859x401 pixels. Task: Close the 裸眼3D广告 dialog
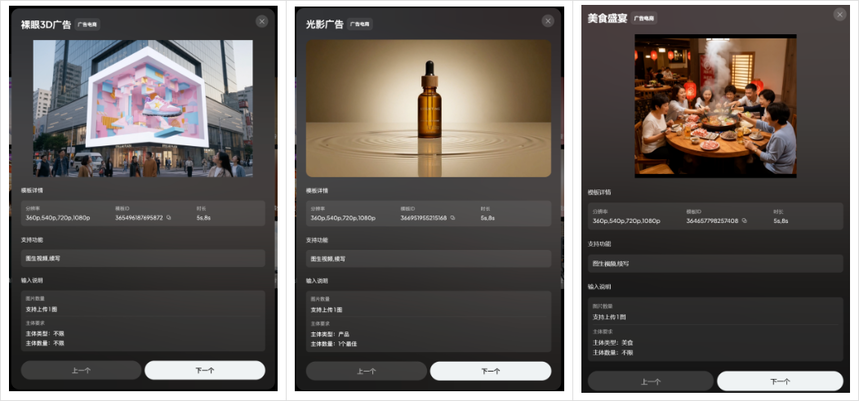pyautogui.click(x=262, y=21)
